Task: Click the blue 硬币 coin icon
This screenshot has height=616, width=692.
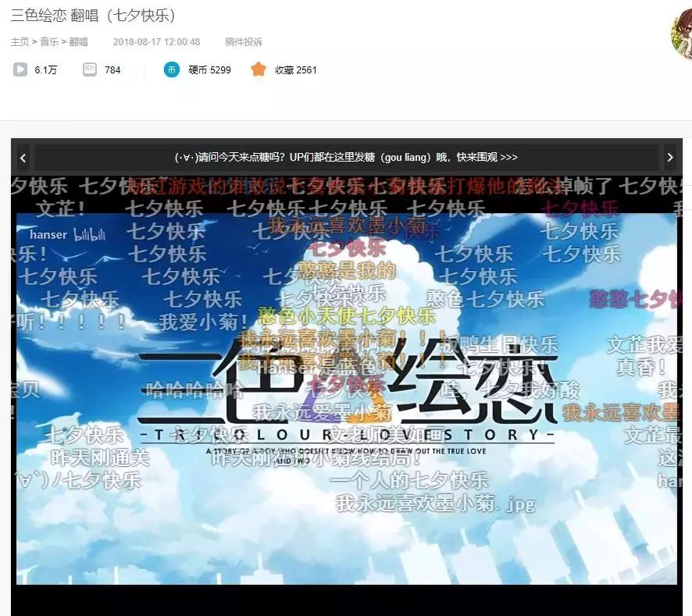Action: click(x=170, y=69)
